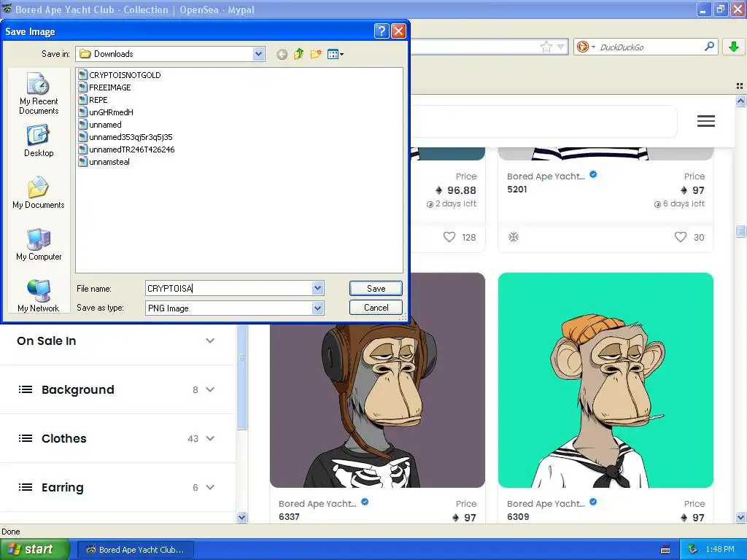Create new folder icon in Save dialog

pyautogui.click(x=316, y=54)
